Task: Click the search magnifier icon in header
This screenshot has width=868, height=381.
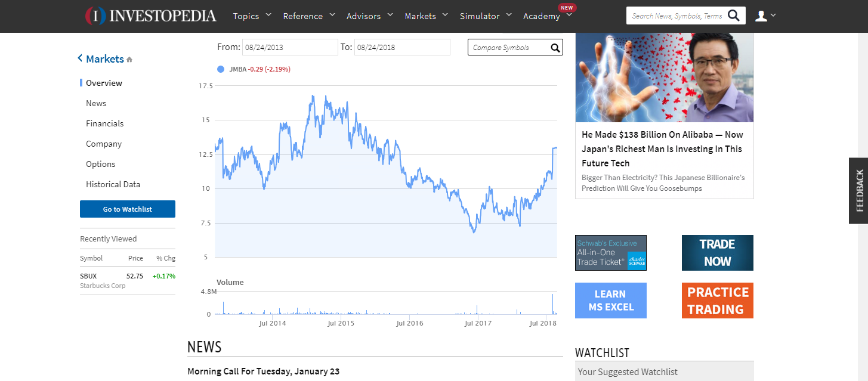Action: coord(734,16)
